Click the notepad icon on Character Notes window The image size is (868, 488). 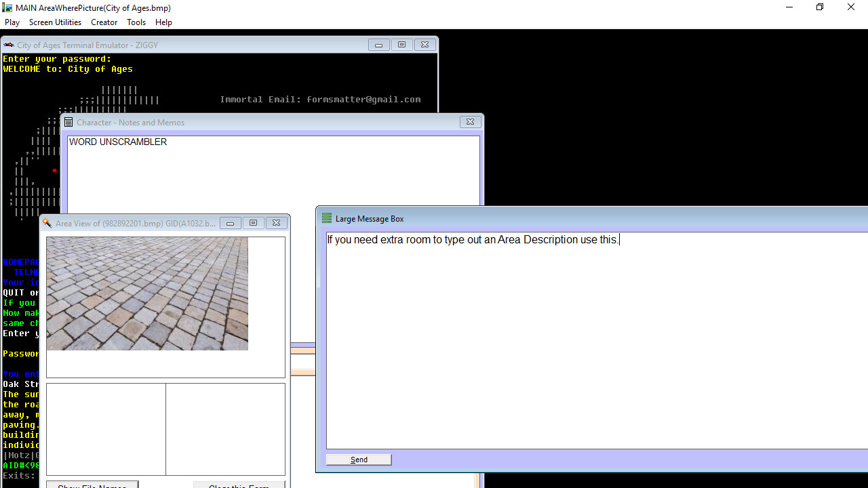(x=68, y=122)
